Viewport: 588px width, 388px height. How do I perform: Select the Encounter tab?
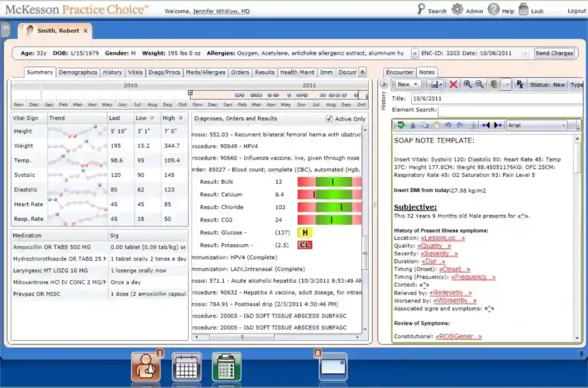coord(400,72)
